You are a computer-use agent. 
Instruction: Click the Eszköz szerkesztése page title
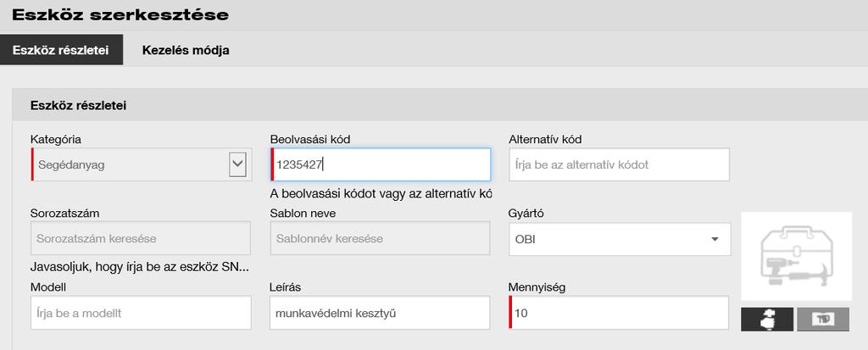click(x=120, y=15)
